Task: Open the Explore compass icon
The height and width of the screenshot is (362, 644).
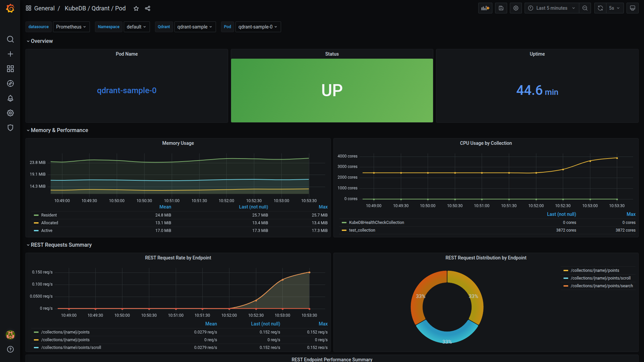Action: pos(10,83)
